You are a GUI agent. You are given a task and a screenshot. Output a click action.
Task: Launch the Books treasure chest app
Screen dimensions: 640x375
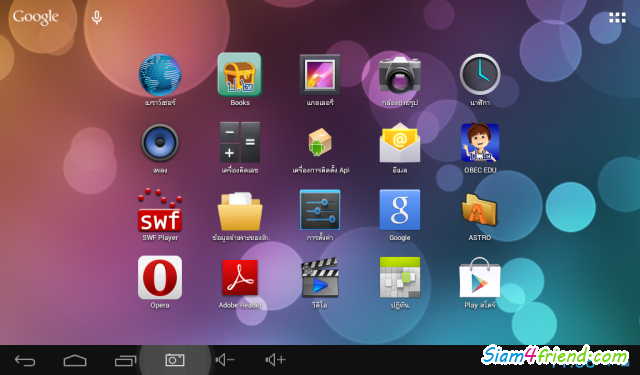click(x=240, y=75)
